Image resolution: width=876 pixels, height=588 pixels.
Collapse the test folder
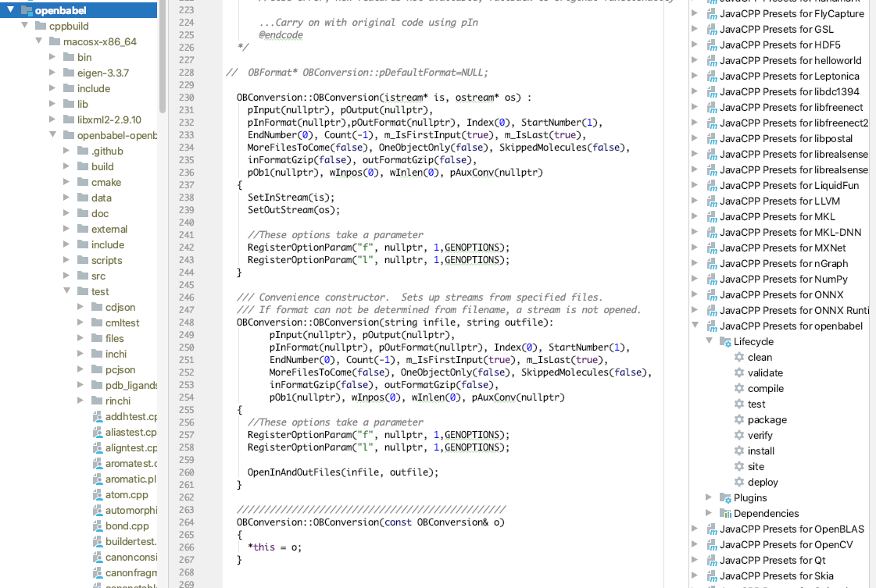click(66, 291)
